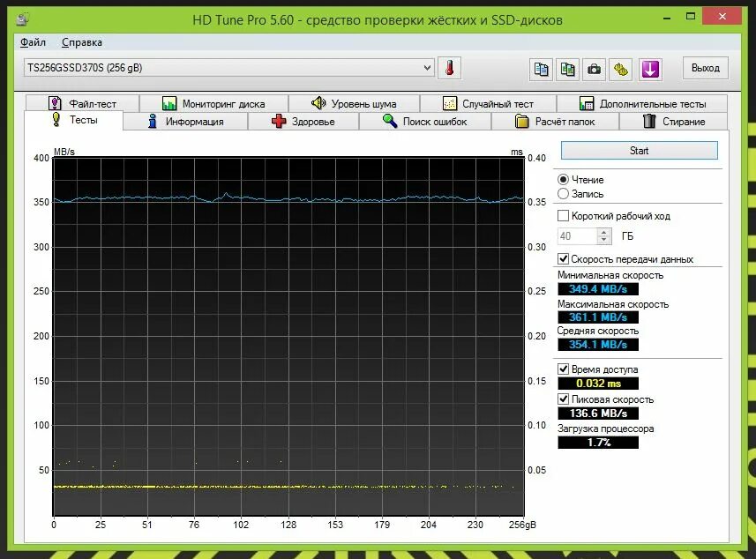The image size is (756, 559).
Task: Toggle the Скорость передачи данных checkbox
Action: pos(563,258)
